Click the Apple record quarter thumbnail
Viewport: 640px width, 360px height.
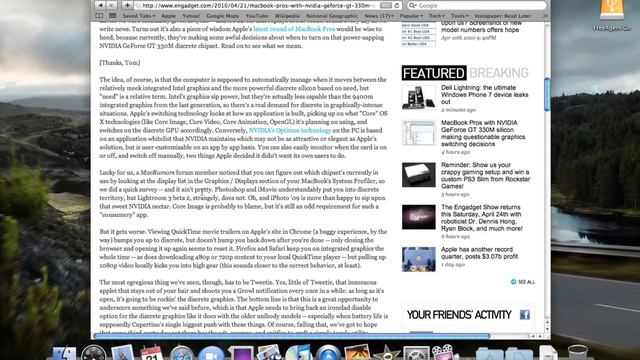point(418,259)
